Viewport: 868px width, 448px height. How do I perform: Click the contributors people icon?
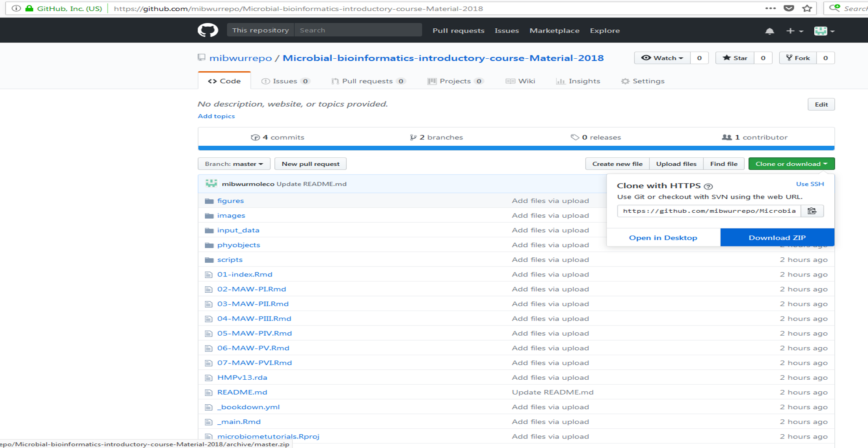726,137
